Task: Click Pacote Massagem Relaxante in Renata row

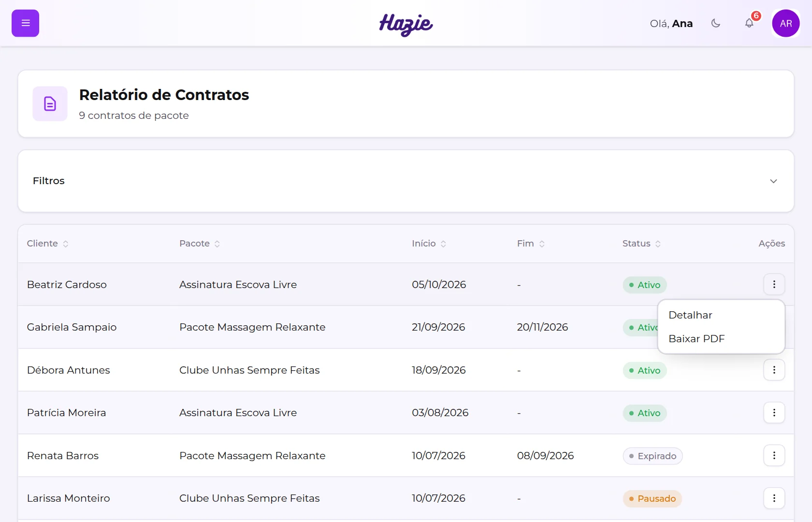Action: pos(252,456)
